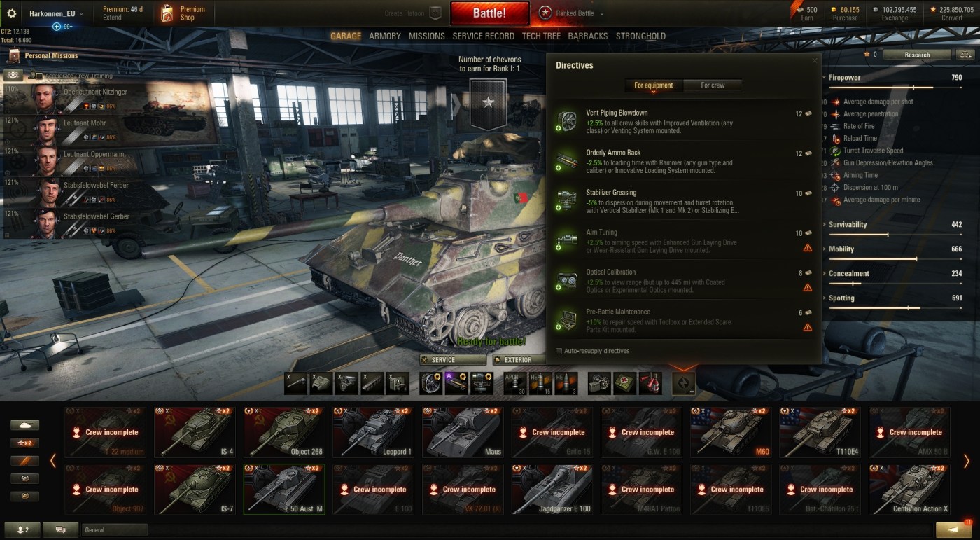Toggle Accelerate Crew Training checkbox
980x540 pixels.
coord(39,76)
